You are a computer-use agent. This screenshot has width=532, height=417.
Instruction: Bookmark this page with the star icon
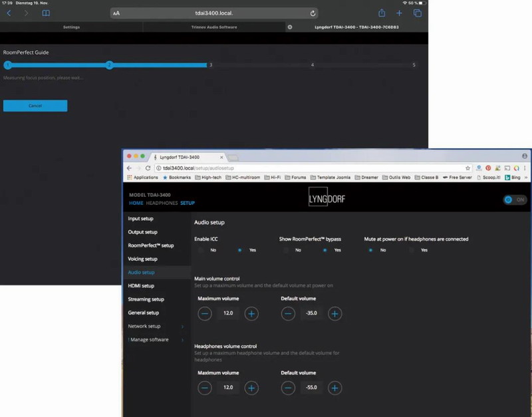(468, 168)
